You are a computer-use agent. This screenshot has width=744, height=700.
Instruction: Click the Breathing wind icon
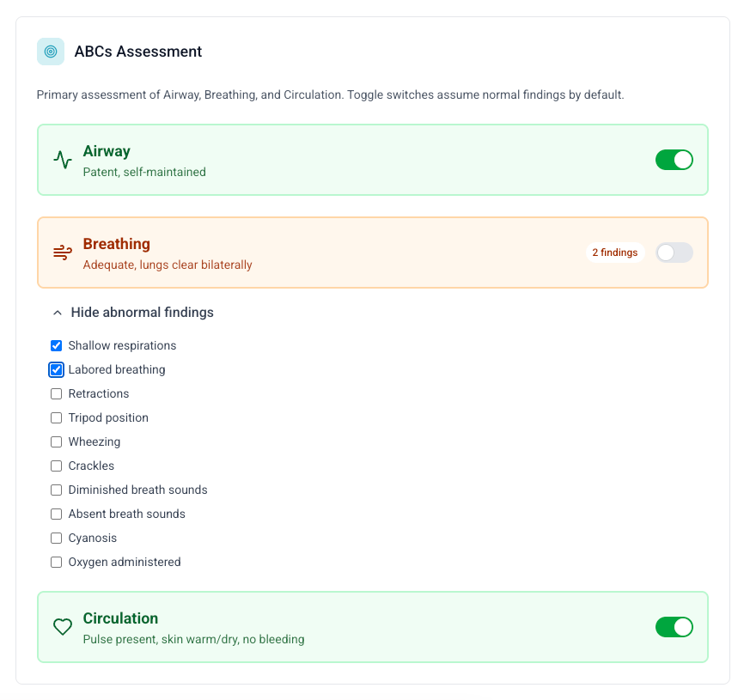pos(61,253)
